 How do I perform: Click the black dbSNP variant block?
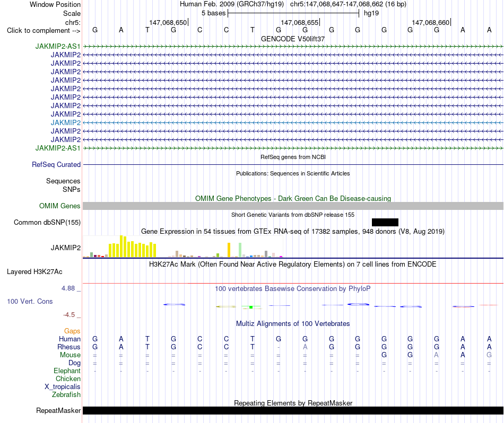pos(385,222)
